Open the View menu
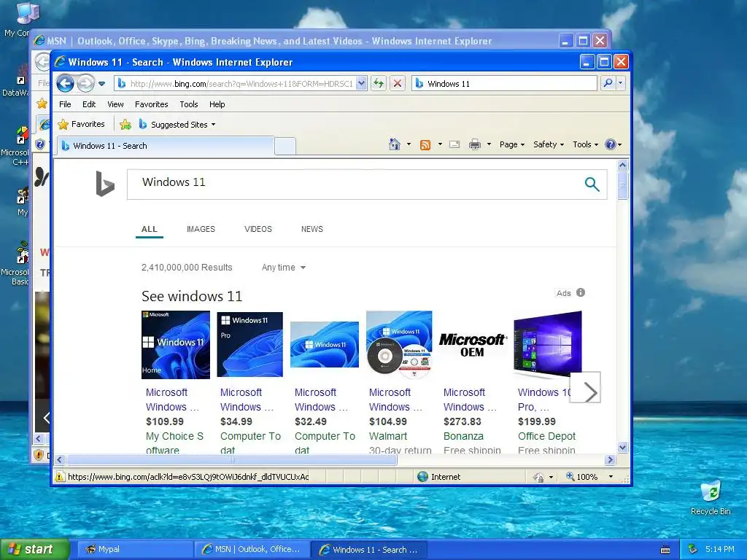 coord(115,104)
